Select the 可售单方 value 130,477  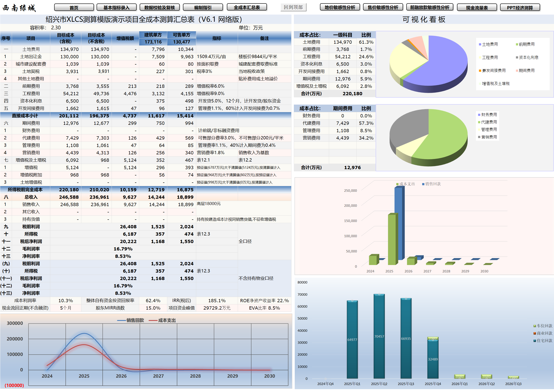point(181,42)
